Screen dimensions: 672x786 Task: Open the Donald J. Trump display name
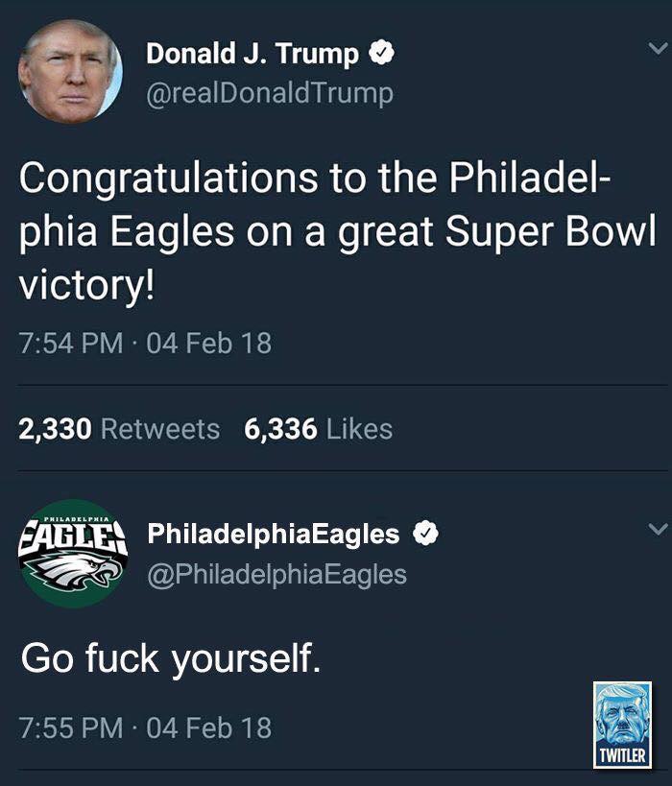click(252, 55)
